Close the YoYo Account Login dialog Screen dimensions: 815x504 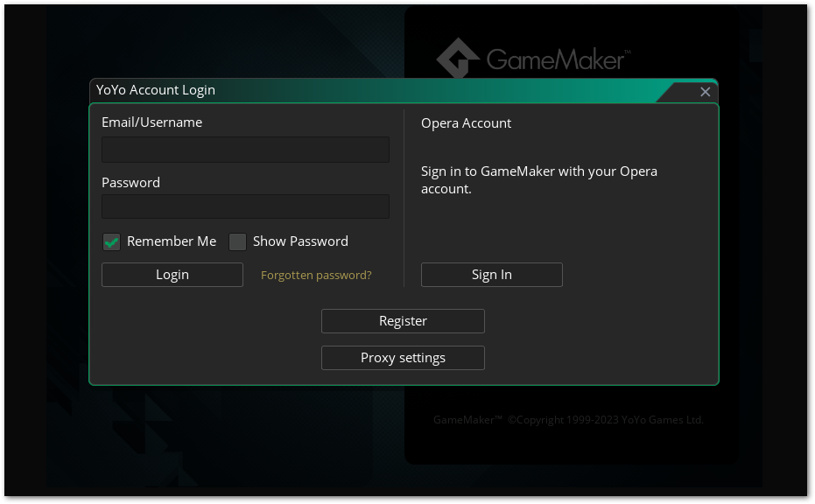click(x=705, y=92)
